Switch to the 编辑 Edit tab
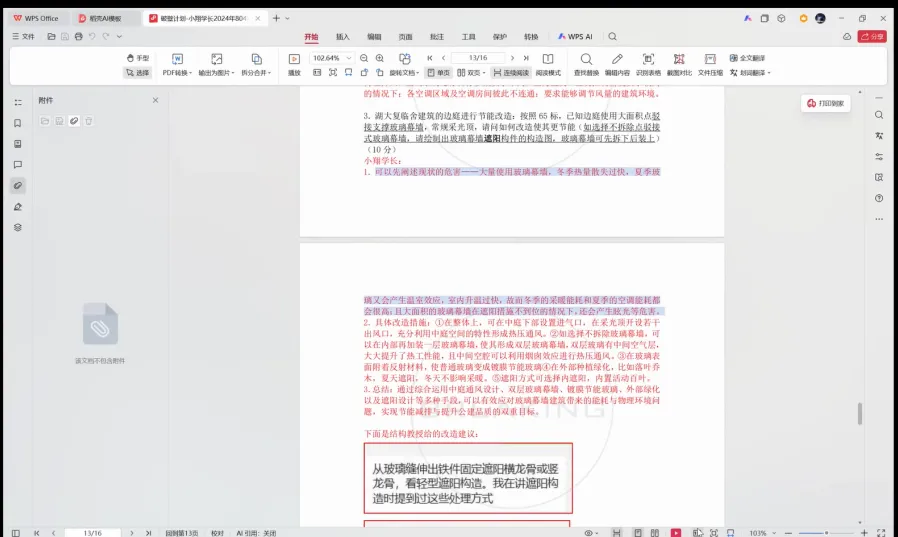The height and width of the screenshot is (537, 898). pos(374,37)
